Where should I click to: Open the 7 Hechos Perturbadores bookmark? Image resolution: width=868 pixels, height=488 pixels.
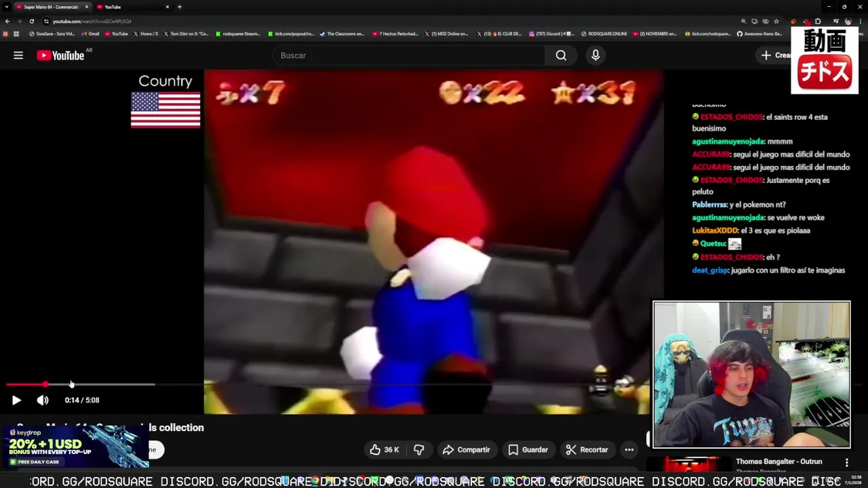395,33
